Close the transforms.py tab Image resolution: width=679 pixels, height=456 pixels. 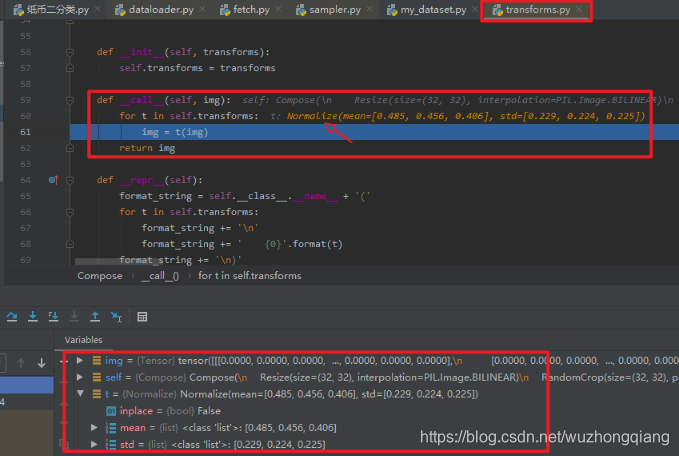[x=579, y=9]
